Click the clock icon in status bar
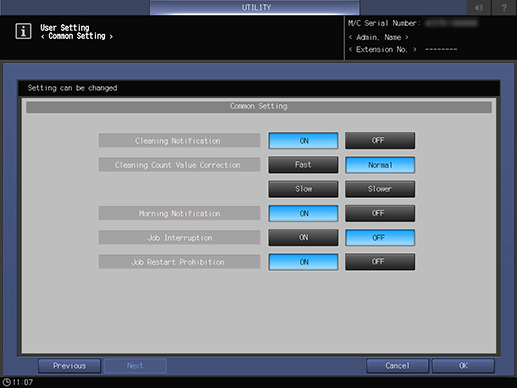The image size is (517, 388). click(6, 382)
